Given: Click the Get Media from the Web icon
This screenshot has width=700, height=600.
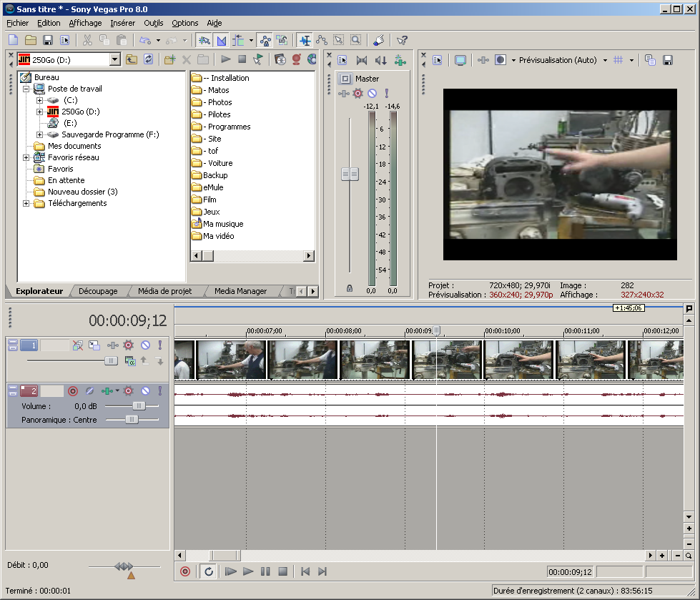Looking at the screenshot, I should pyautogui.click(x=312, y=59).
